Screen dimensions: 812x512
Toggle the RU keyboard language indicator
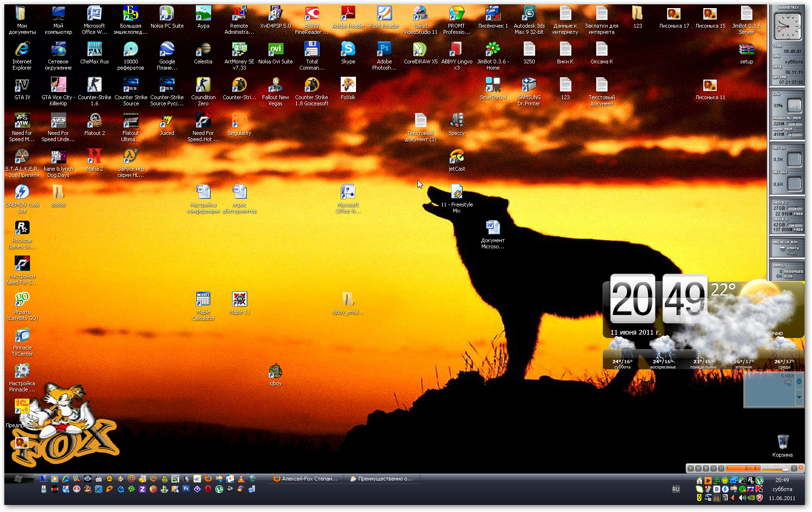676,489
